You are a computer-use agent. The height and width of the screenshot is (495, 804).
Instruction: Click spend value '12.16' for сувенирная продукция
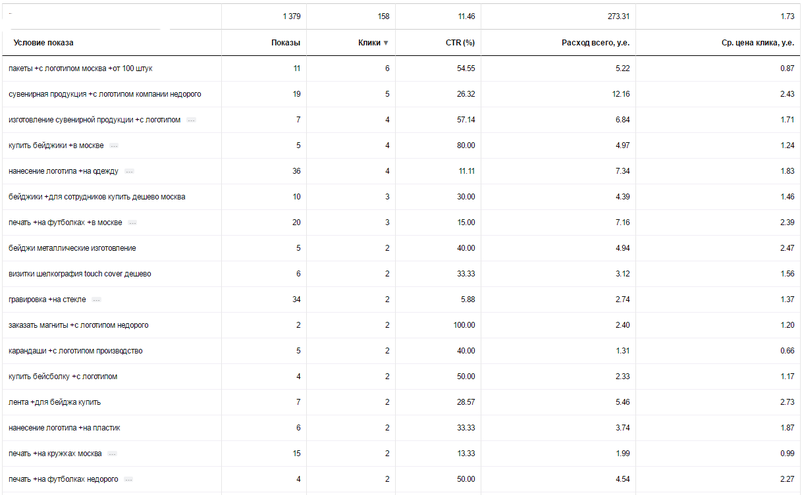pos(620,94)
